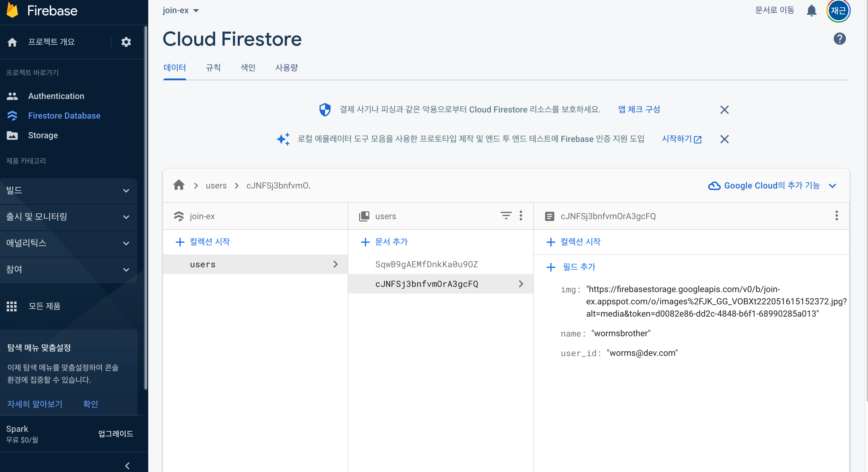This screenshot has width=868, height=472.
Task: Dismiss the App Check protection banner
Action: coord(724,110)
